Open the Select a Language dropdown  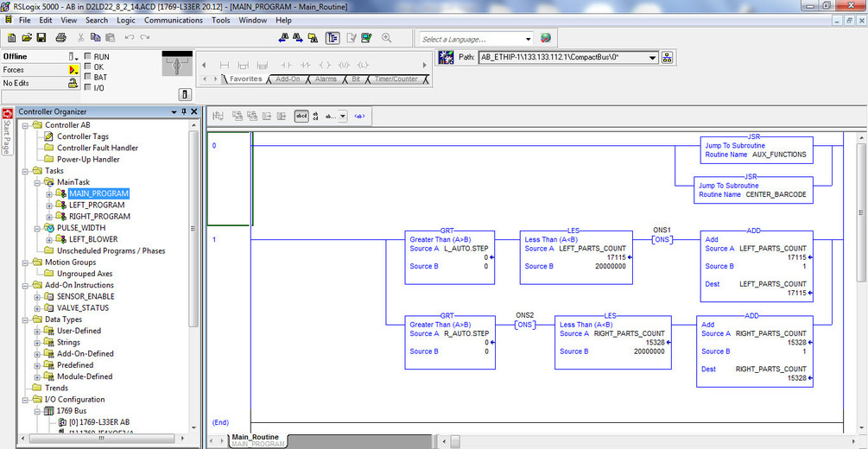[x=476, y=39]
